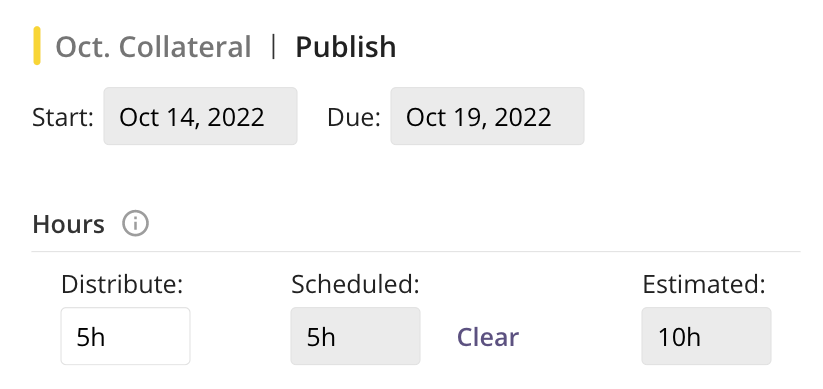Open the Start date picker
This screenshot has height=389, width=823.
pos(201,116)
